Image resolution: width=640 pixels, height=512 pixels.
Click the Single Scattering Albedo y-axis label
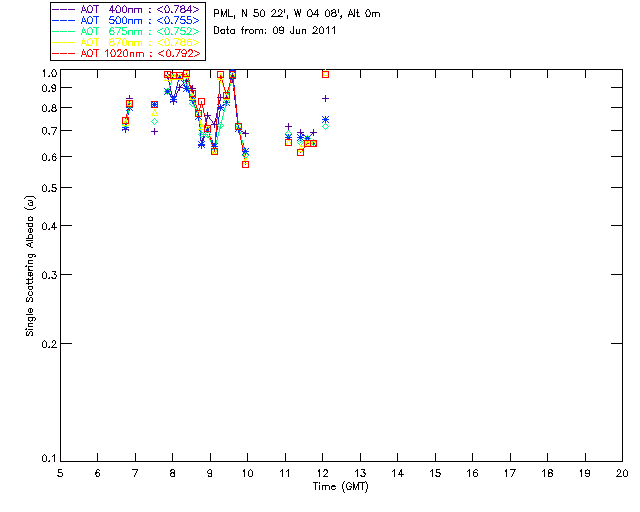[30, 266]
